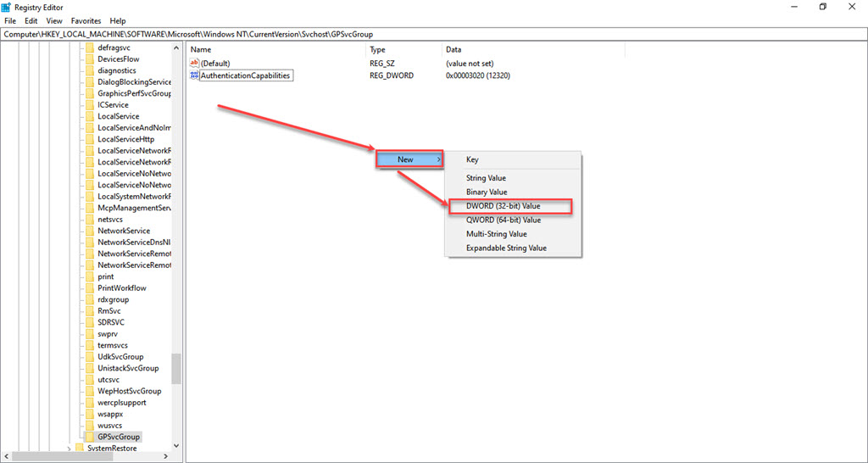The image size is (868, 463).
Task: Click the 0x00003020 (12320) data cell
Action: coord(477,75)
